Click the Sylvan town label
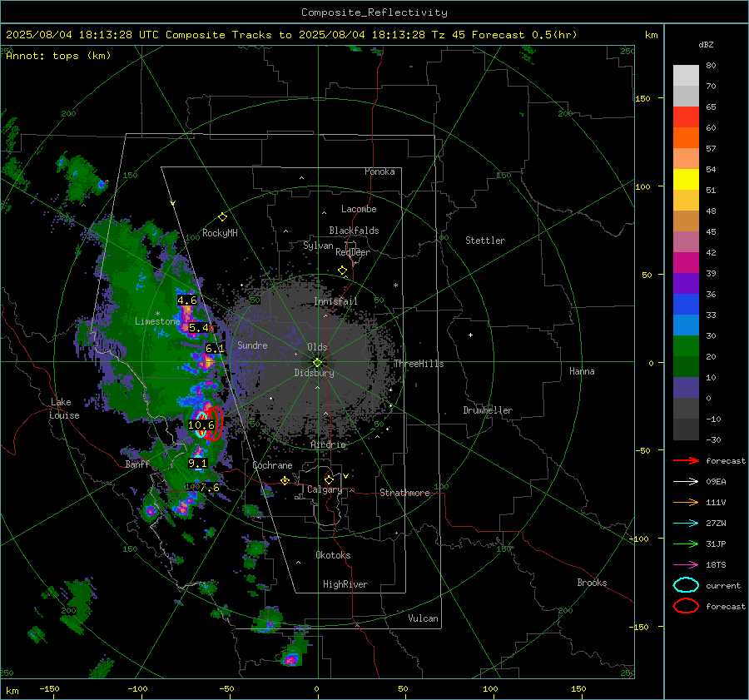Viewport: 749px width, 700px height. click(318, 246)
